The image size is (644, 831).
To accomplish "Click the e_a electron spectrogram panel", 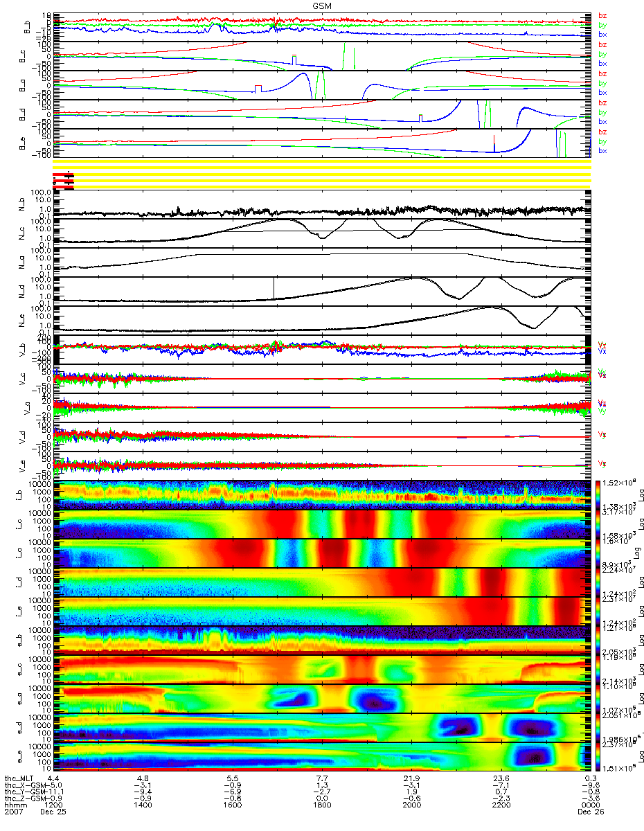I will pyautogui.click(x=322, y=698).
